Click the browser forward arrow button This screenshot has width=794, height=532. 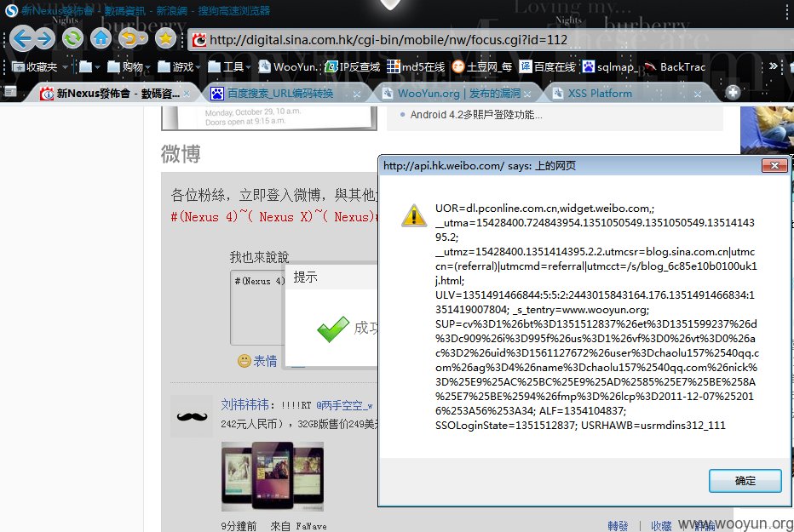(x=44, y=38)
